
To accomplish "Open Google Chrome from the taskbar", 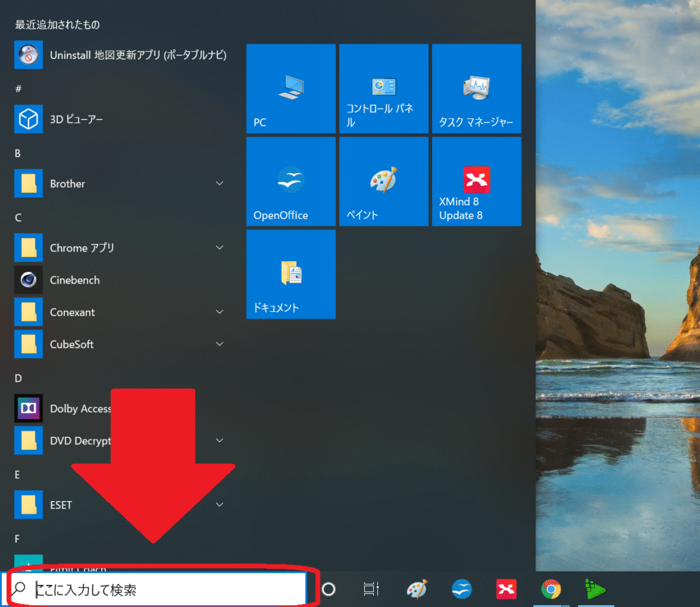I will click(551, 589).
